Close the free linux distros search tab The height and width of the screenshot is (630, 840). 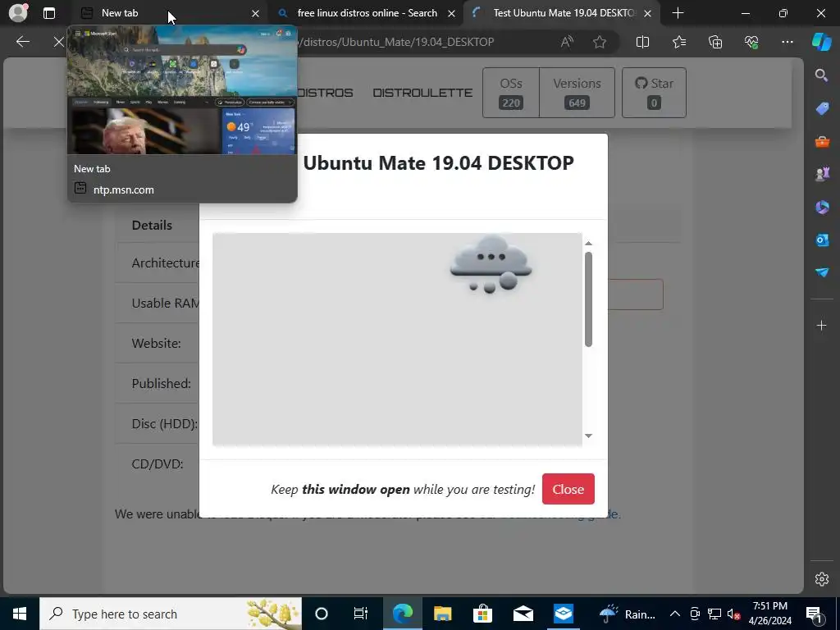click(x=452, y=13)
